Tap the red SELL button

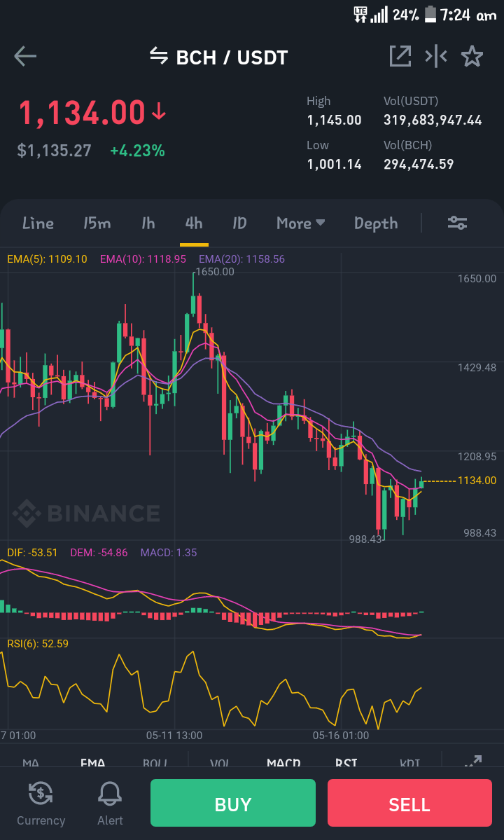point(409,803)
